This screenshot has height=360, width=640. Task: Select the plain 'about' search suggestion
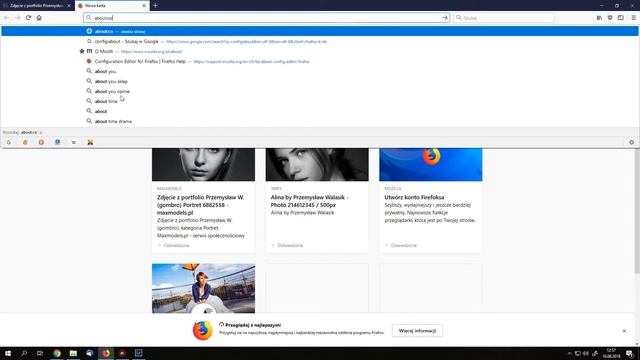coord(320,111)
